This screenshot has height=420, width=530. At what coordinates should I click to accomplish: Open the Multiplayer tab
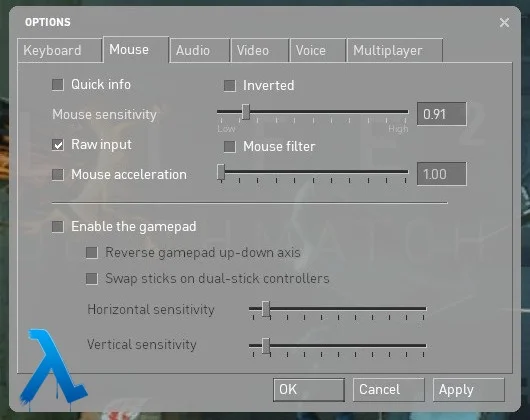(395, 50)
